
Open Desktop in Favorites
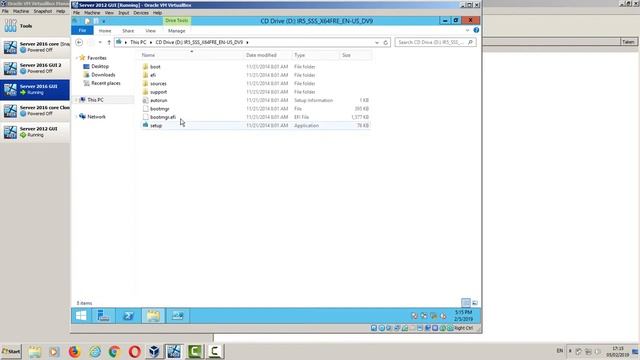[x=100, y=66]
